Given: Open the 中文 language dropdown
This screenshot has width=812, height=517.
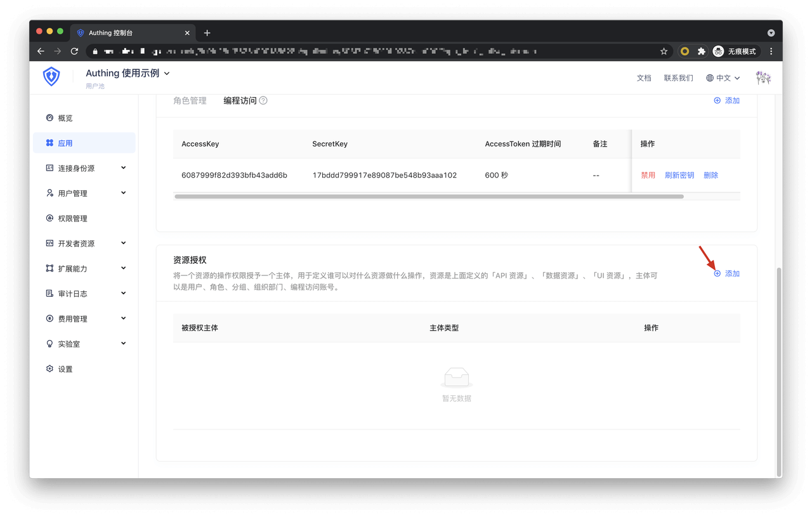Looking at the screenshot, I should click(x=723, y=78).
